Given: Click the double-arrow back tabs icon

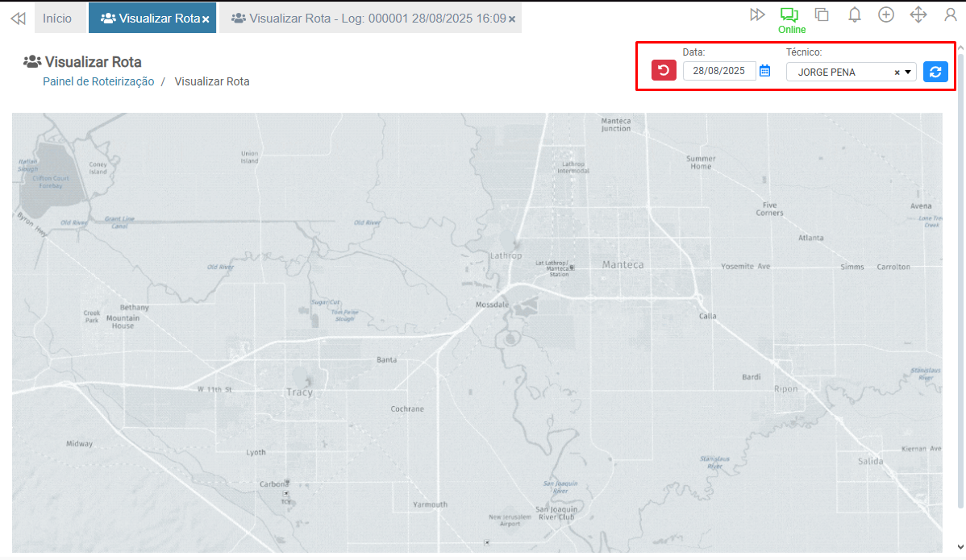Looking at the screenshot, I should [x=18, y=18].
